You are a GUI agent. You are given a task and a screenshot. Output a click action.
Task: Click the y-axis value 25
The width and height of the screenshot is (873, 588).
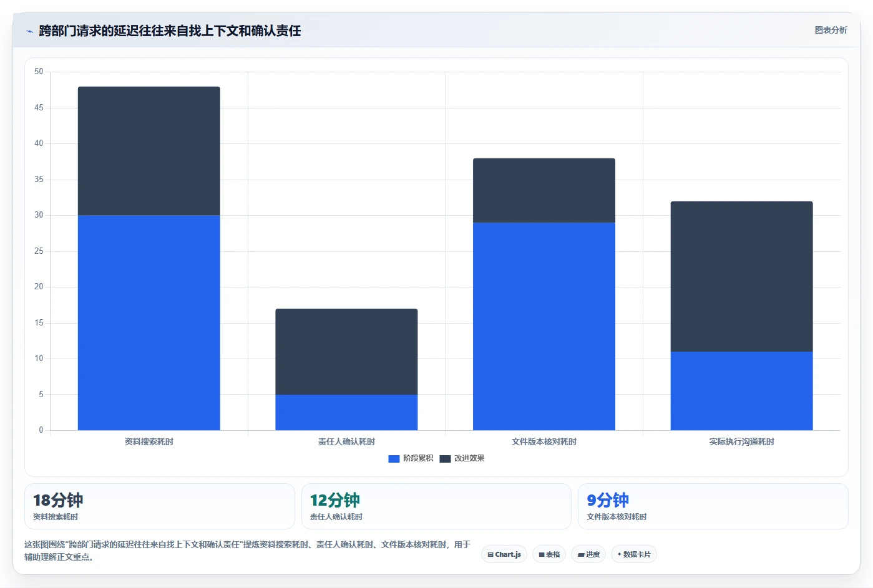39,251
